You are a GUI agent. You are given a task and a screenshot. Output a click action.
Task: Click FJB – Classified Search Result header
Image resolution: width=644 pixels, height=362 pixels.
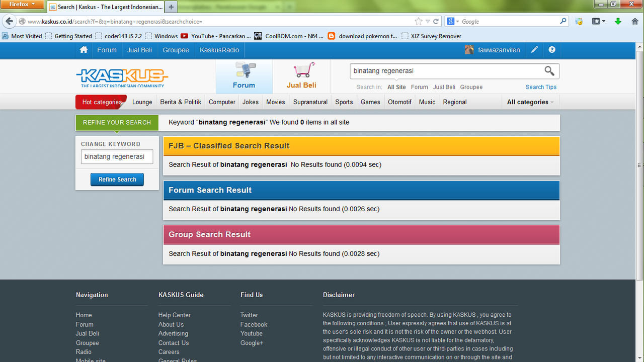click(361, 146)
